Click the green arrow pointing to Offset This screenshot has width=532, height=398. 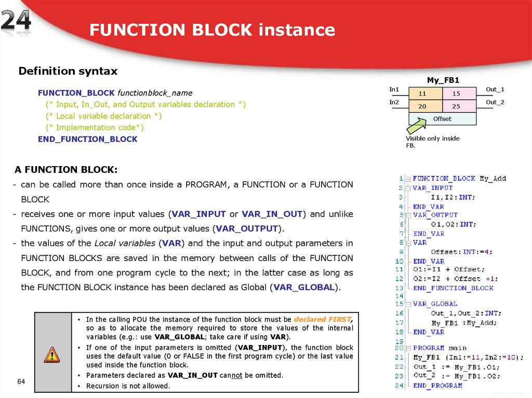pos(417,126)
